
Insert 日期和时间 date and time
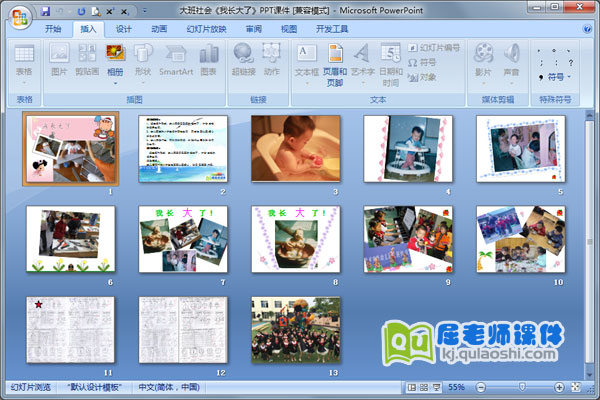pyautogui.click(x=391, y=65)
